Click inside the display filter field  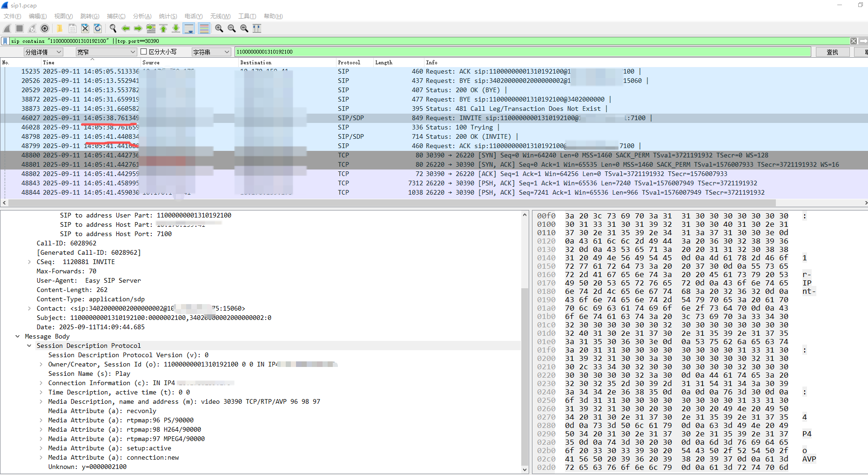click(428, 41)
